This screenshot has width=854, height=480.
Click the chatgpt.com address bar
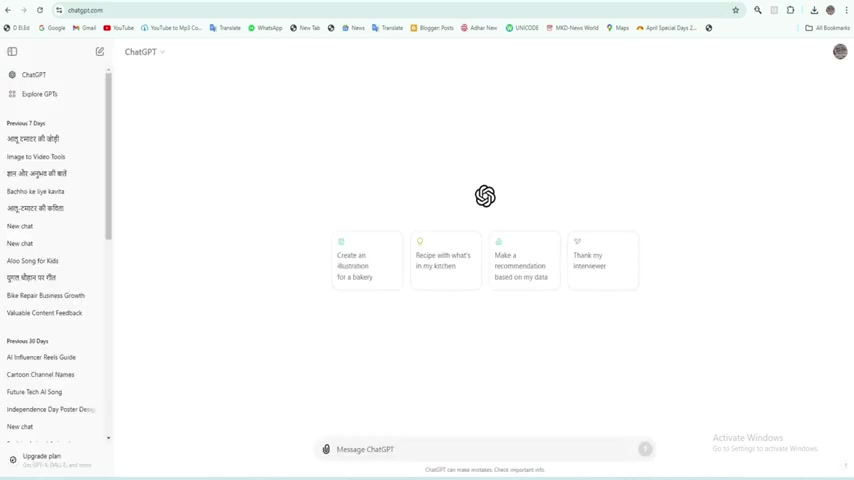point(398,10)
